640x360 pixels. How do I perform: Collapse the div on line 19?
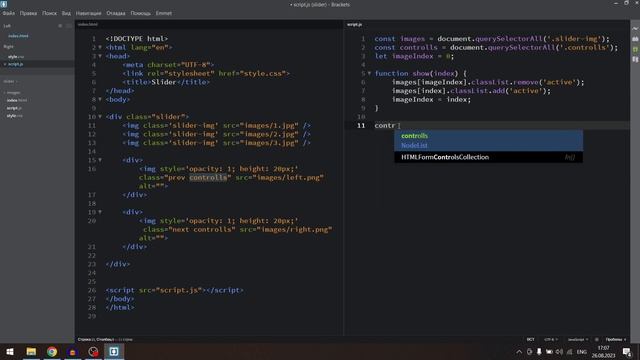tap(100, 212)
